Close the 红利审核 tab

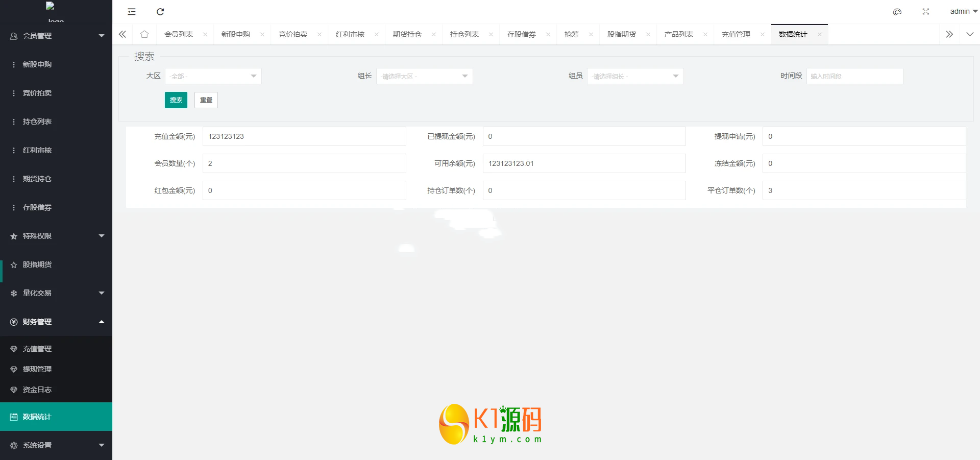tap(377, 35)
